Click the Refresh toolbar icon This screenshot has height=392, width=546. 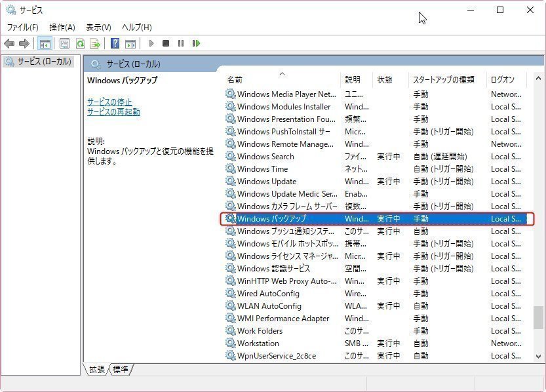coord(80,43)
